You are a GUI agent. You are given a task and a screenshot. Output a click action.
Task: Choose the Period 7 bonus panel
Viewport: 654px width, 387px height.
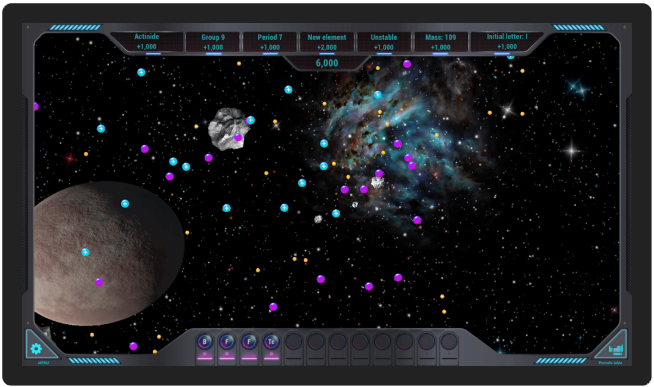point(270,42)
